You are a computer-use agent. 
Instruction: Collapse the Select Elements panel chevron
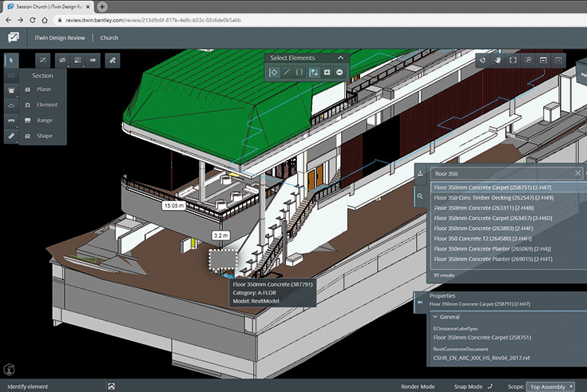click(x=340, y=58)
